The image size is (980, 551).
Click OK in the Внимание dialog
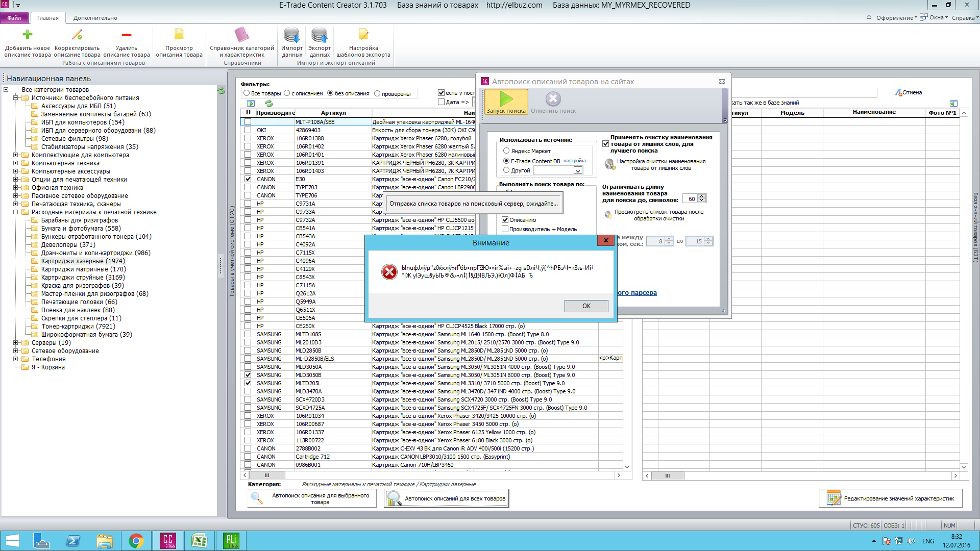[586, 306]
